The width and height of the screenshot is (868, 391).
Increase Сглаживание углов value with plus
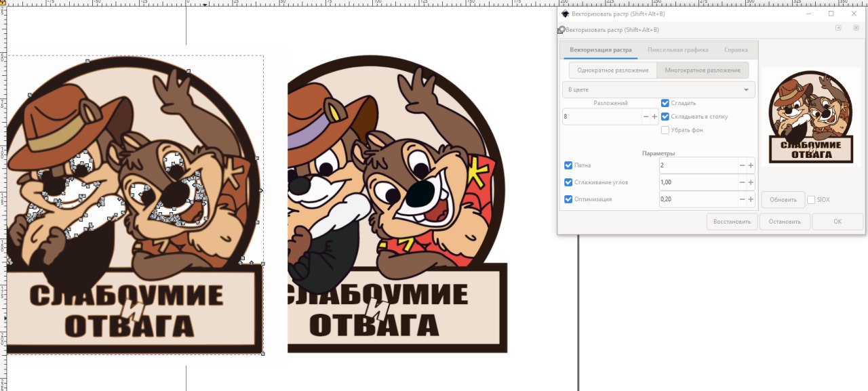tap(751, 182)
